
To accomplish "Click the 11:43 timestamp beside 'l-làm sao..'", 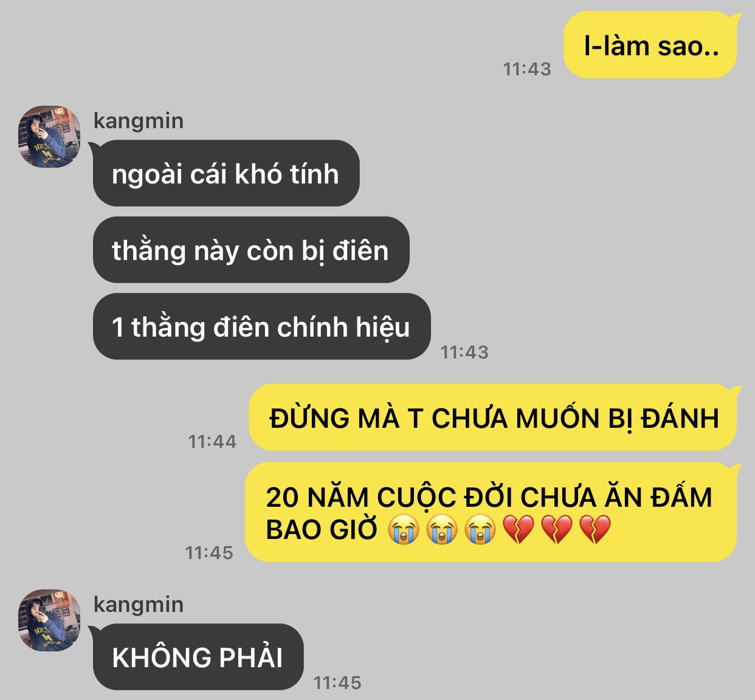I will [527, 69].
